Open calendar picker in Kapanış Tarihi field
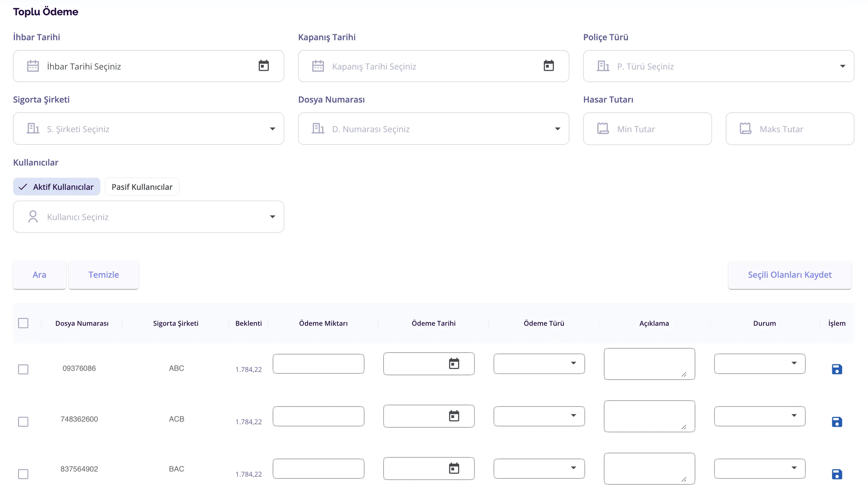 (548, 65)
